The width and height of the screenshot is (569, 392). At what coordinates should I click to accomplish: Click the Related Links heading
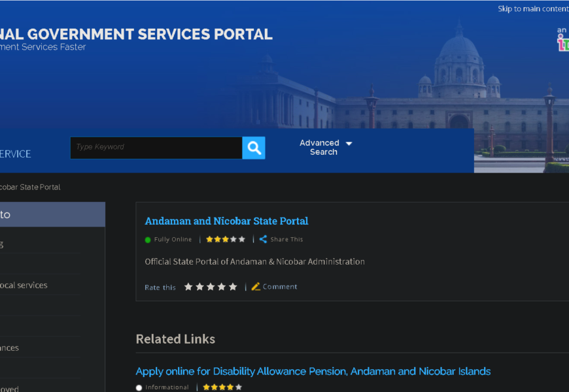pyautogui.click(x=175, y=339)
